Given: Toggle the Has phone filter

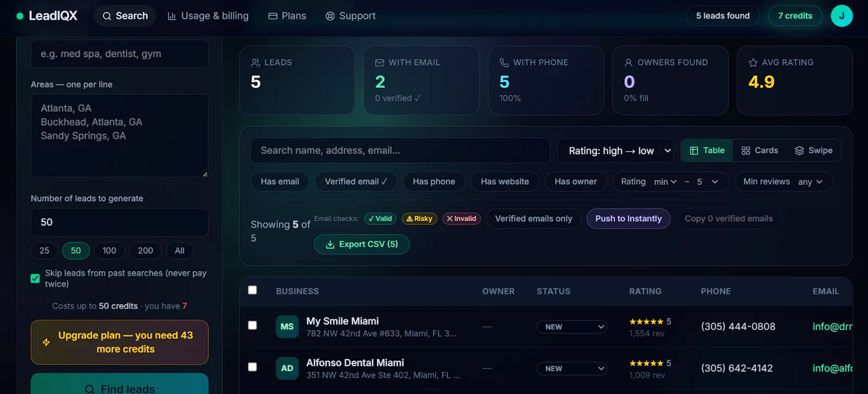Looking at the screenshot, I should (x=434, y=182).
